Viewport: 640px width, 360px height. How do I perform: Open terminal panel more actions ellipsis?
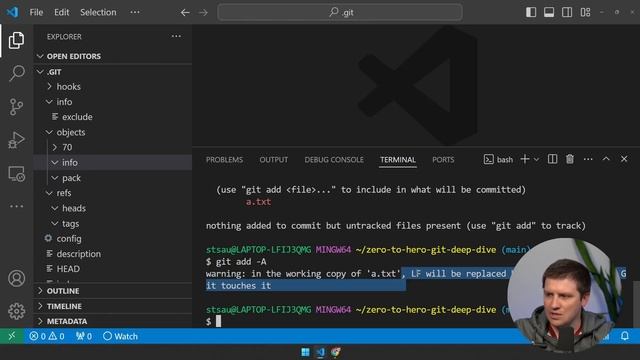pyautogui.click(x=588, y=159)
